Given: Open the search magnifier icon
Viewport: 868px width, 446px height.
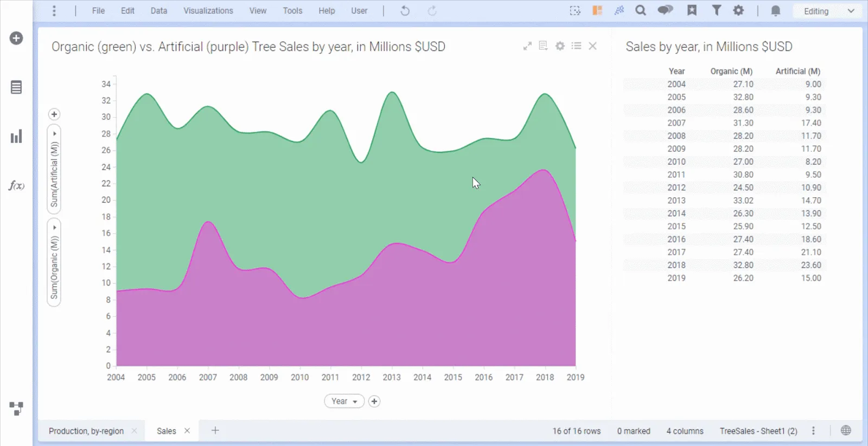Looking at the screenshot, I should click(641, 11).
